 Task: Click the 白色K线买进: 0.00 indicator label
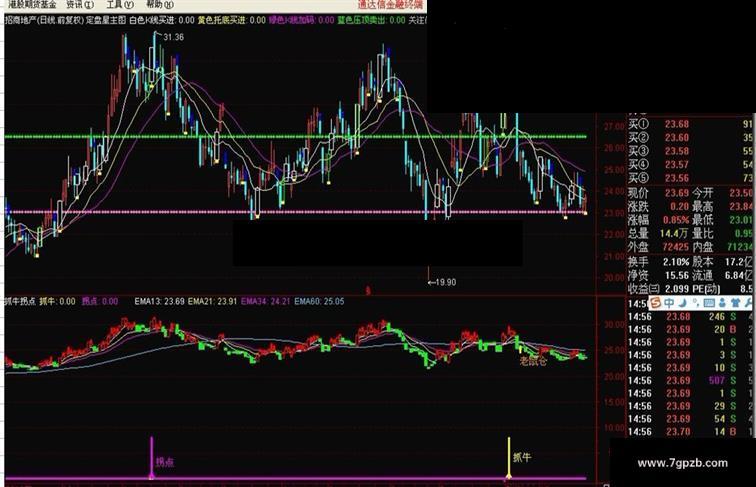[x=162, y=20]
